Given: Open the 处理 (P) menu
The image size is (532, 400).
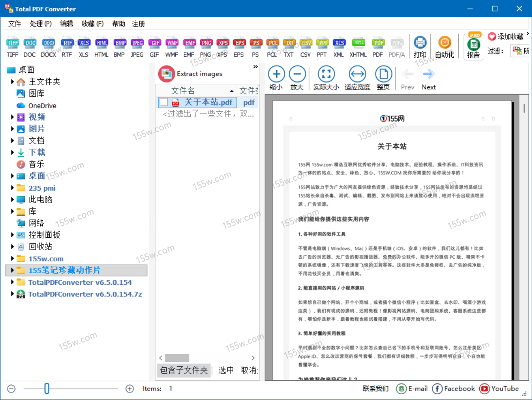Looking at the screenshot, I should [41, 24].
